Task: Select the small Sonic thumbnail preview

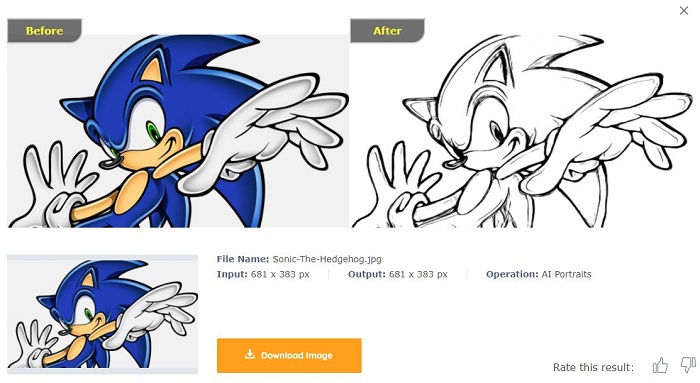Action: [x=102, y=314]
